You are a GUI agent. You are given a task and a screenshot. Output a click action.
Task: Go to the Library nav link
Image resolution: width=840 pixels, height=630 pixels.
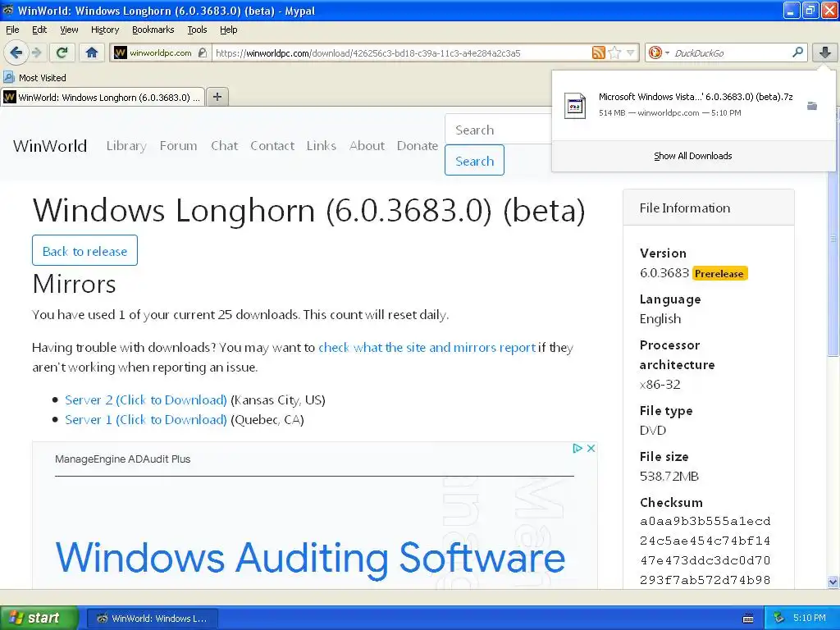126,146
